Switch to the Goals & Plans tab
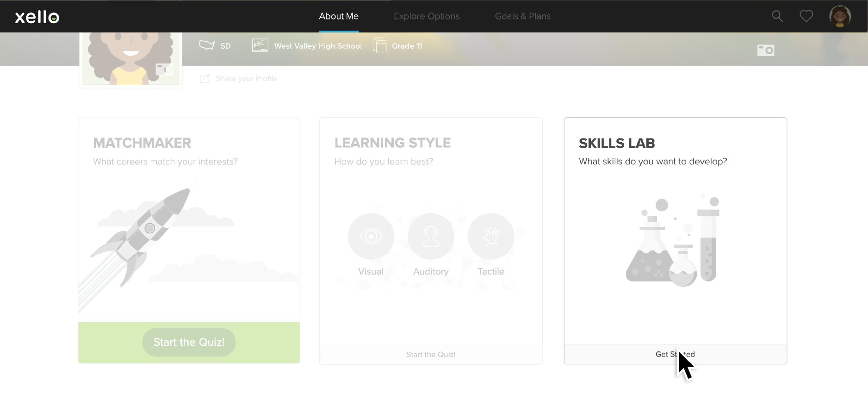The height and width of the screenshot is (420, 868). click(x=523, y=16)
